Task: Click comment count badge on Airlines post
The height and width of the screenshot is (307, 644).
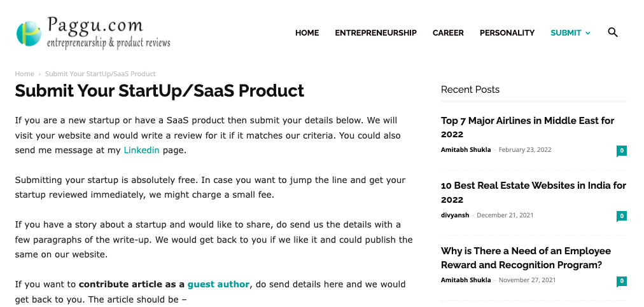Action: point(622,151)
